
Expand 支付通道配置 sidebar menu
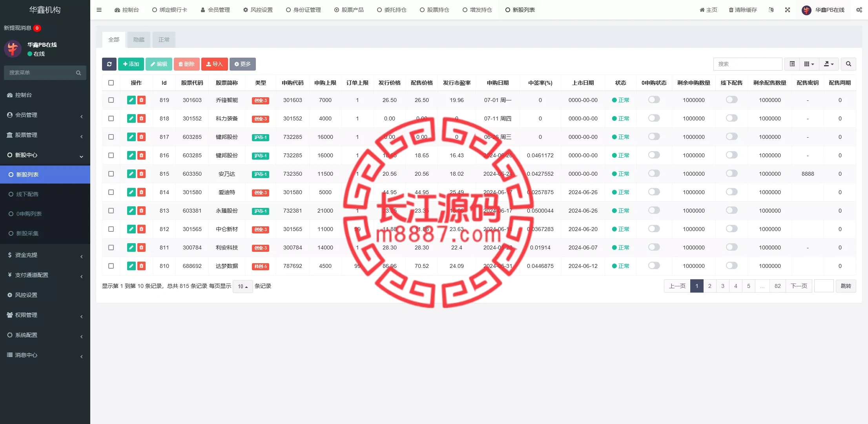45,275
